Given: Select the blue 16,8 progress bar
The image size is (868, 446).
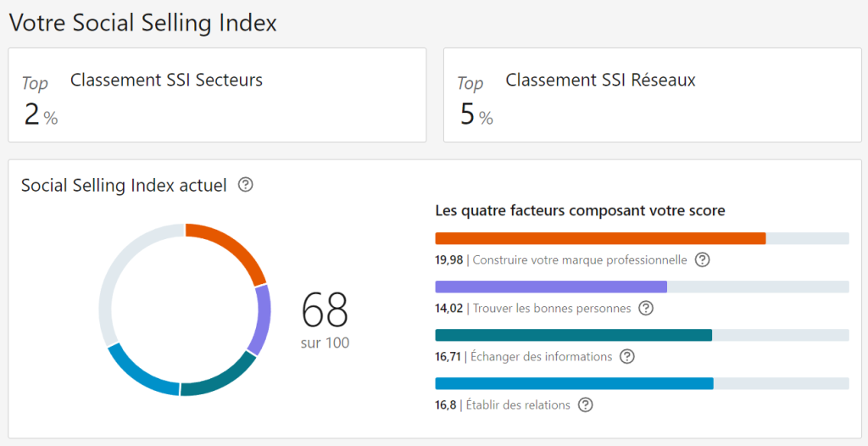Looking at the screenshot, I should click(x=643, y=383).
